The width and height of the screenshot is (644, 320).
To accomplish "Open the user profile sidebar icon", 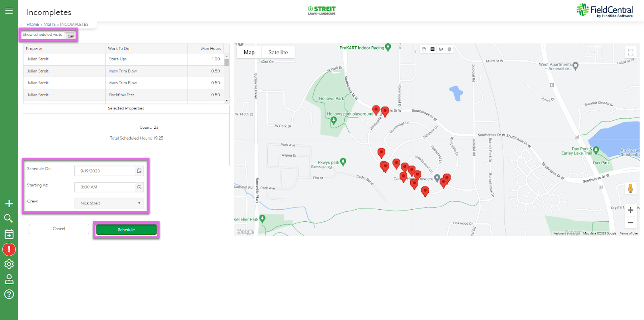I will [9, 279].
